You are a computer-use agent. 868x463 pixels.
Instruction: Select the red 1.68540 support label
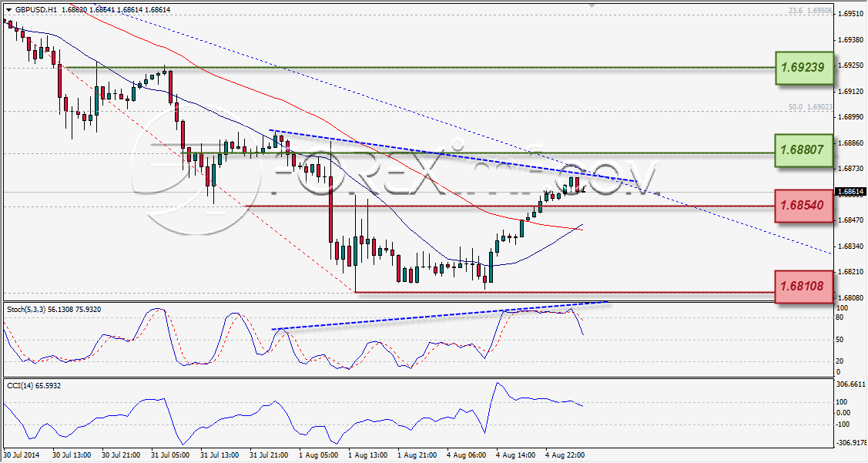tap(804, 206)
